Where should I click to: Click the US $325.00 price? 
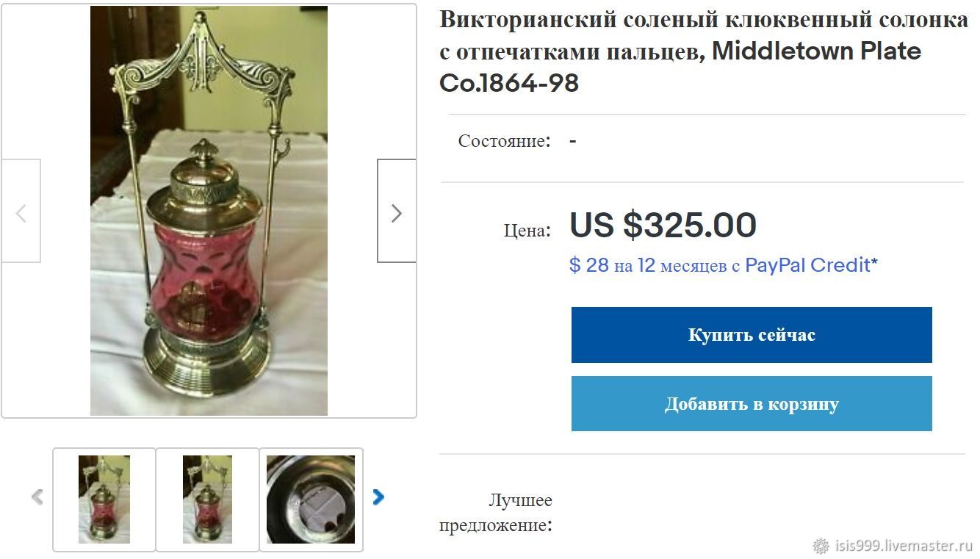point(663,225)
